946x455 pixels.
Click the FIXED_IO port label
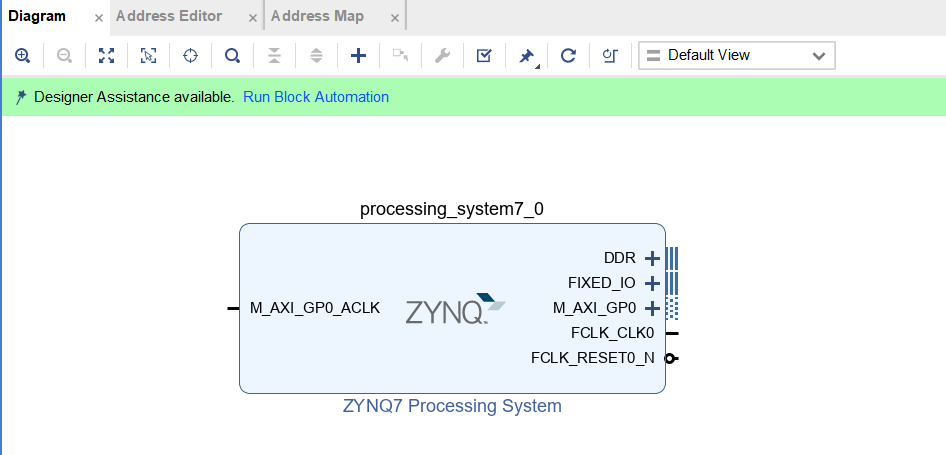[x=602, y=283]
